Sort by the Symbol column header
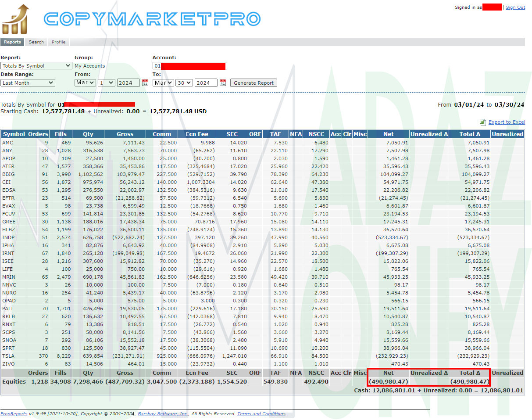 [14, 134]
